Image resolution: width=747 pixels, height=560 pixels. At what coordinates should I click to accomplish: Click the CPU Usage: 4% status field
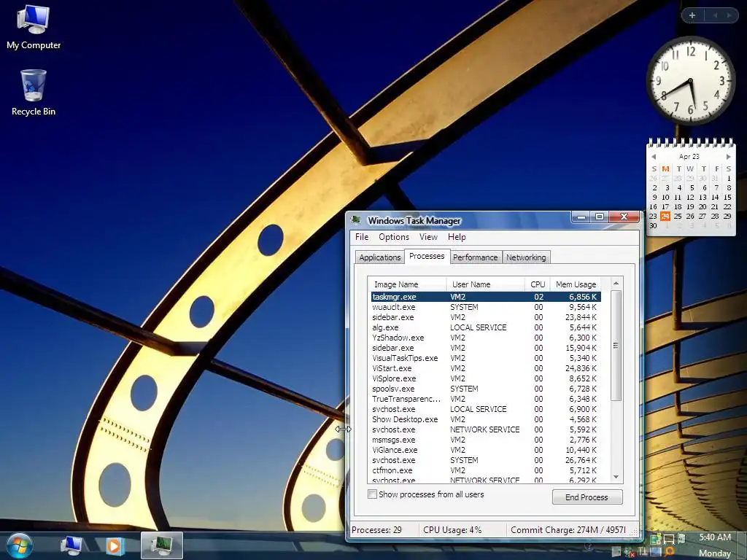[x=462, y=530]
